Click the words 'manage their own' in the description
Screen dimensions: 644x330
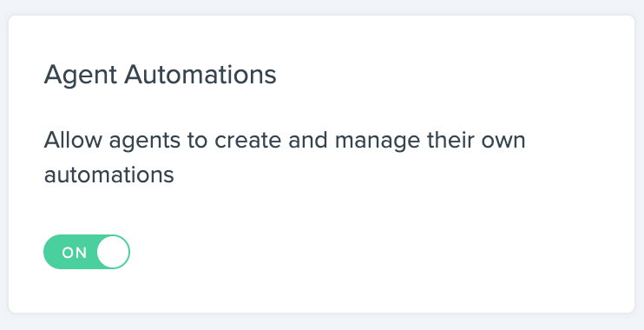click(430, 141)
